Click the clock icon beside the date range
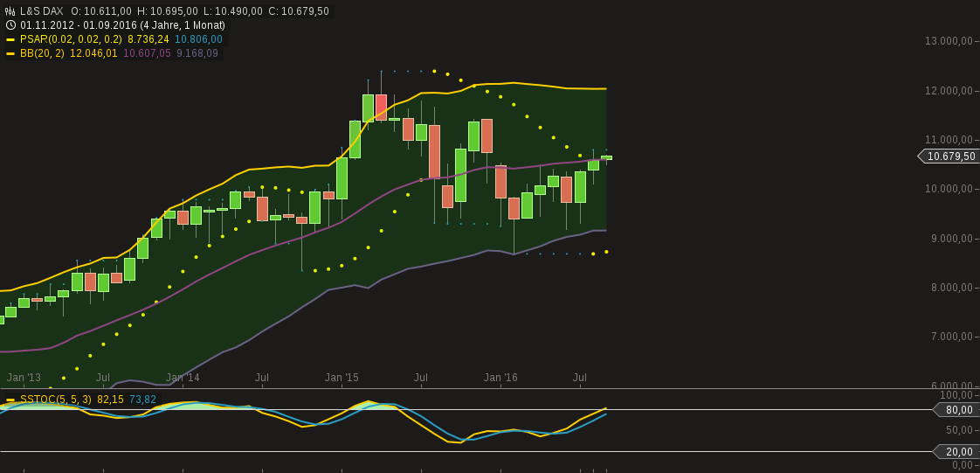980x473 pixels. click(10, 25)
